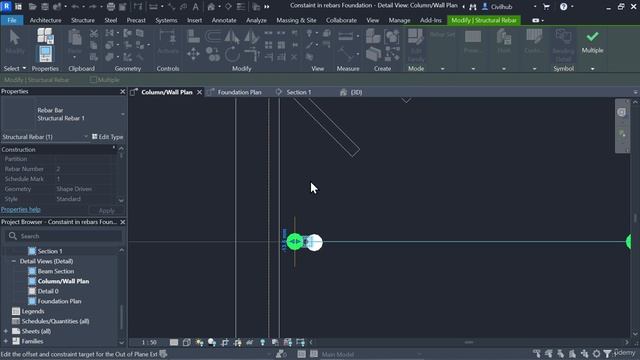This screenshot has height=360, width=640.
Task: Select the Mirror Pick Axis tool
Action: click(x=232, y=37)
